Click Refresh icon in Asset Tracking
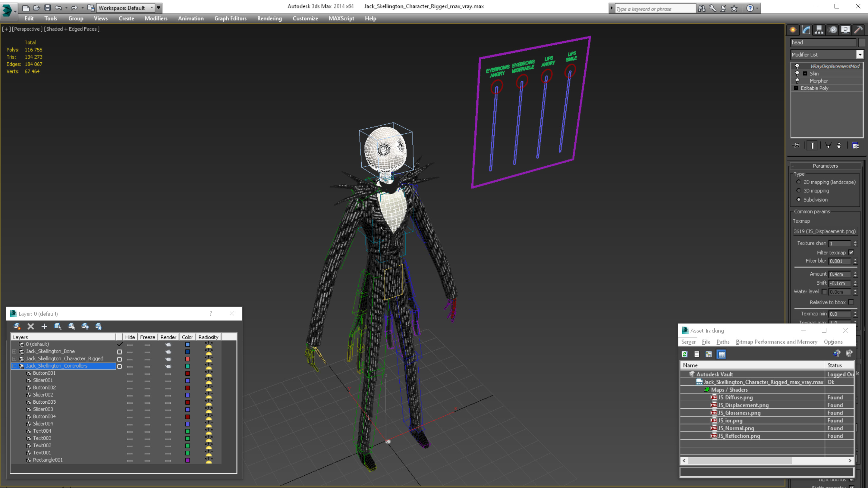This screenshot has width=868, height=488. click(x=684, y=354)
